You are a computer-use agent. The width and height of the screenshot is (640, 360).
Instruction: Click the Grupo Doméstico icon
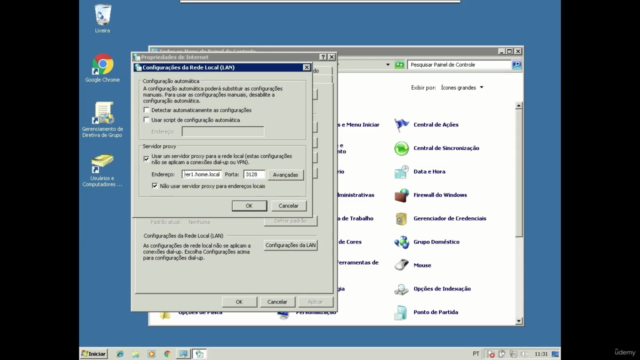pyautogui.click(x=401, y=242)
